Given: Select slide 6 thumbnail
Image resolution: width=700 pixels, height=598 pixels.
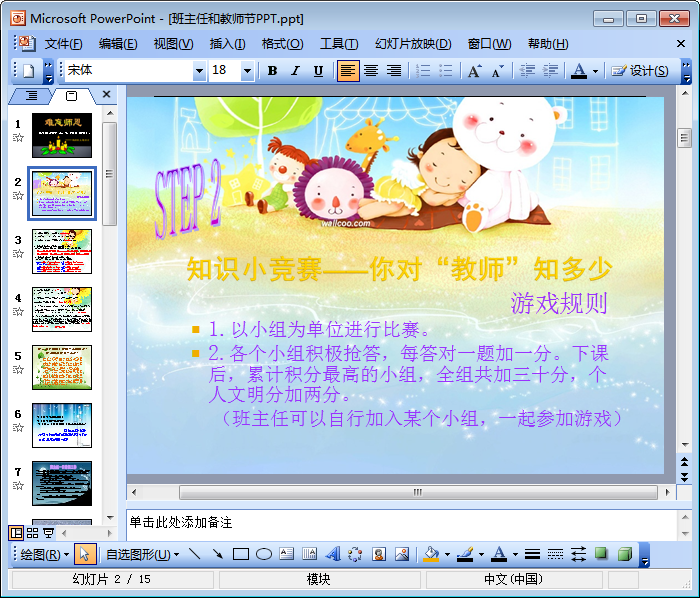Looking at the screenshot, I should 62,425.
